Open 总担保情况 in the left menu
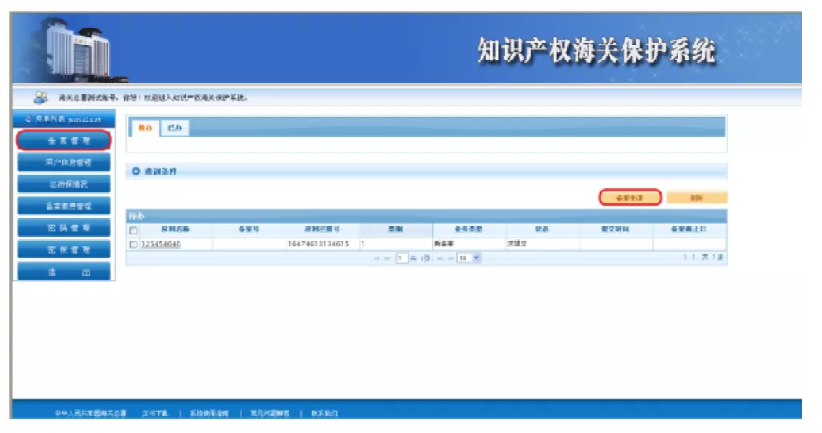 click(64, 185)
